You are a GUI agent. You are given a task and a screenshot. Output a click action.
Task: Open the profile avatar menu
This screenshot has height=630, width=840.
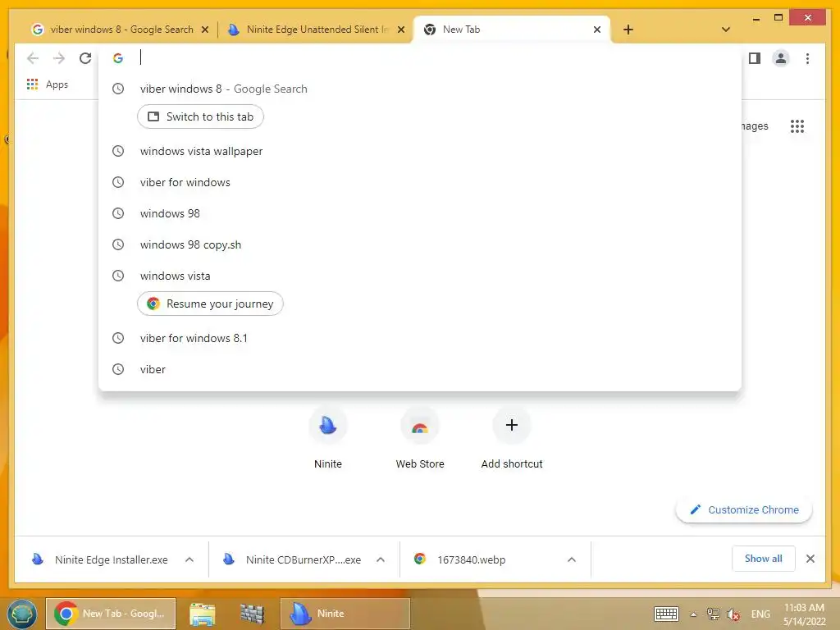[781, 58]
